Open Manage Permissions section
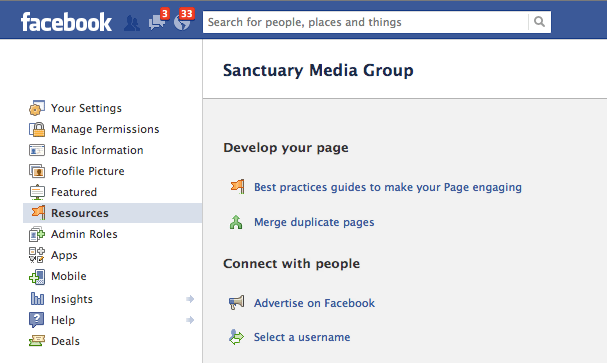This screenshot has width=607, height=363. (105, 129)
